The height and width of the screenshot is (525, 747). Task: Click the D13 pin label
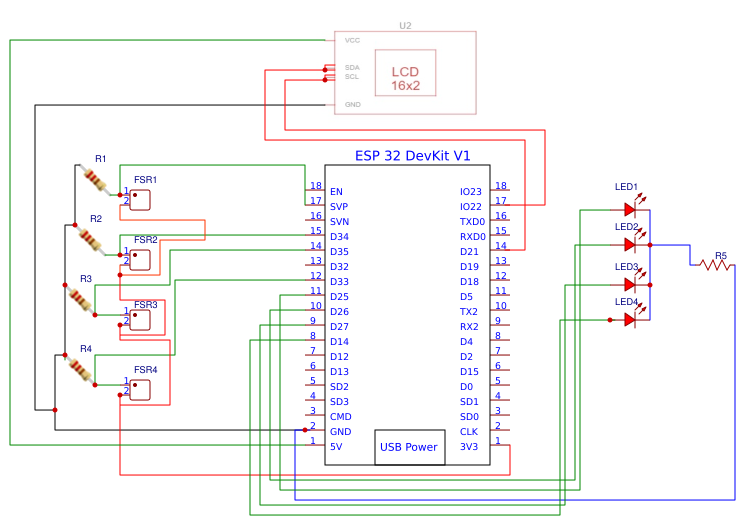click(x=339, y=372)
